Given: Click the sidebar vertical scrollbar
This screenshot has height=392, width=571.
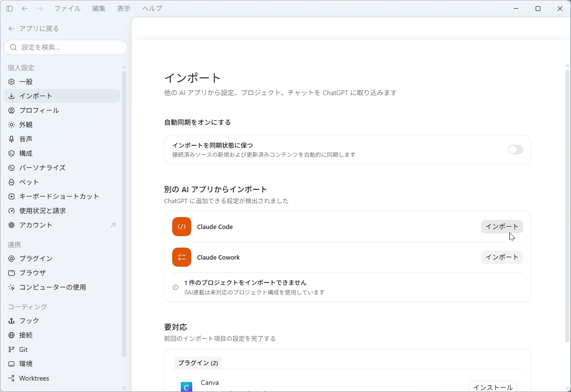Looking at the screenshot, I should click(124, 214).
